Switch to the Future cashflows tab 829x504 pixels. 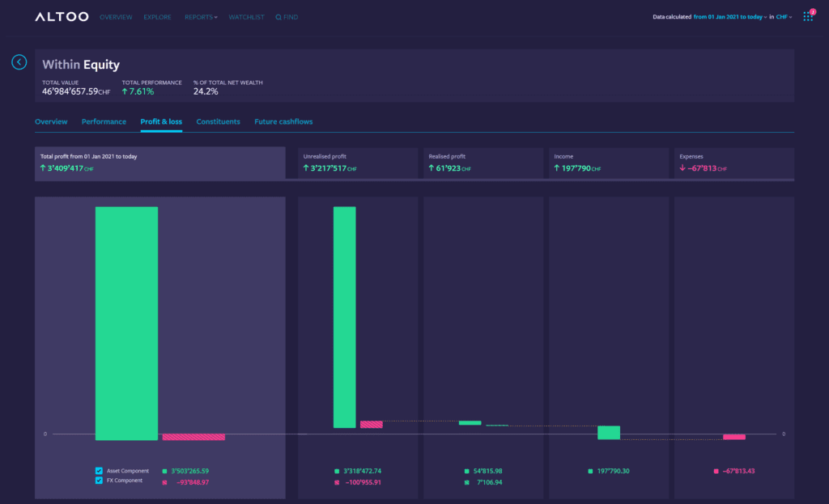coord(283,121)
